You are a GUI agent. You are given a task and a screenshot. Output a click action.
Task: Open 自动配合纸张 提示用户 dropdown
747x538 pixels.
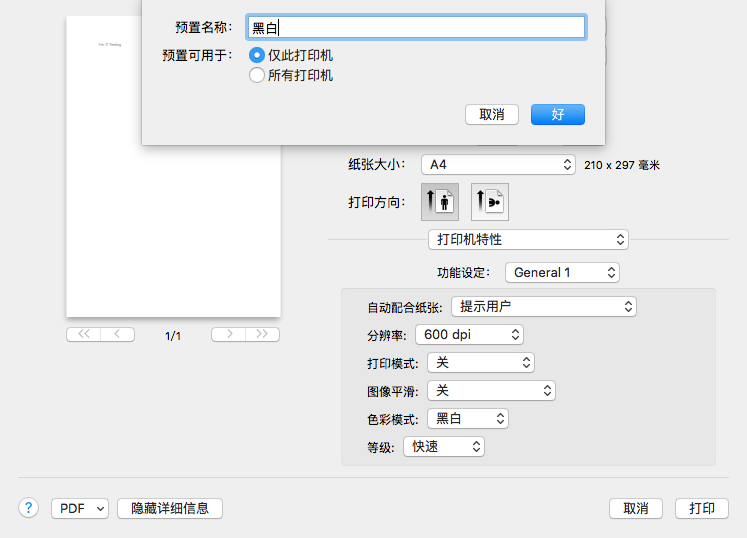[x=544, y=306]
